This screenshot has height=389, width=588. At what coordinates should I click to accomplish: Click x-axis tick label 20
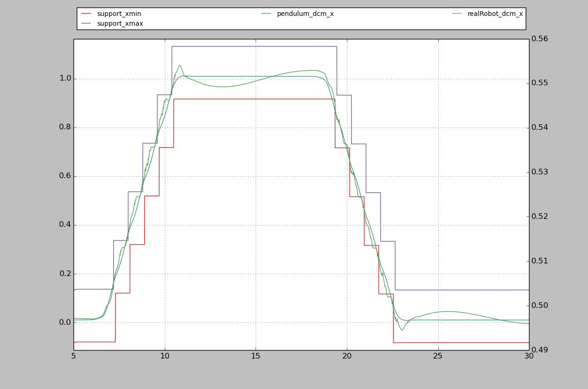click(347, 356)
